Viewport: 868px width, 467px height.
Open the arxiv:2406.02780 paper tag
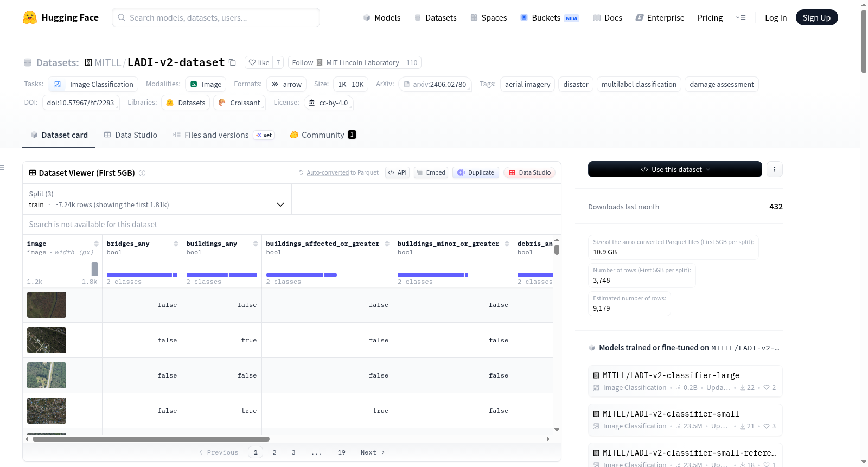(x=435, y=84)
